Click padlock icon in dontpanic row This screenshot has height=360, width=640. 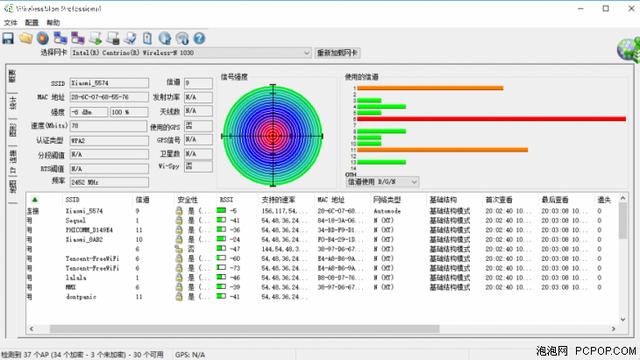(179, 297)
